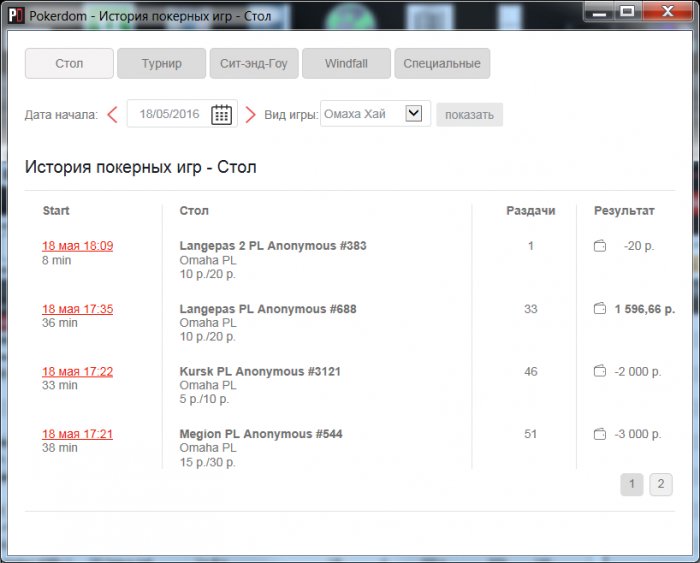Click the 1 596,66 р. result value

[645, 309]
